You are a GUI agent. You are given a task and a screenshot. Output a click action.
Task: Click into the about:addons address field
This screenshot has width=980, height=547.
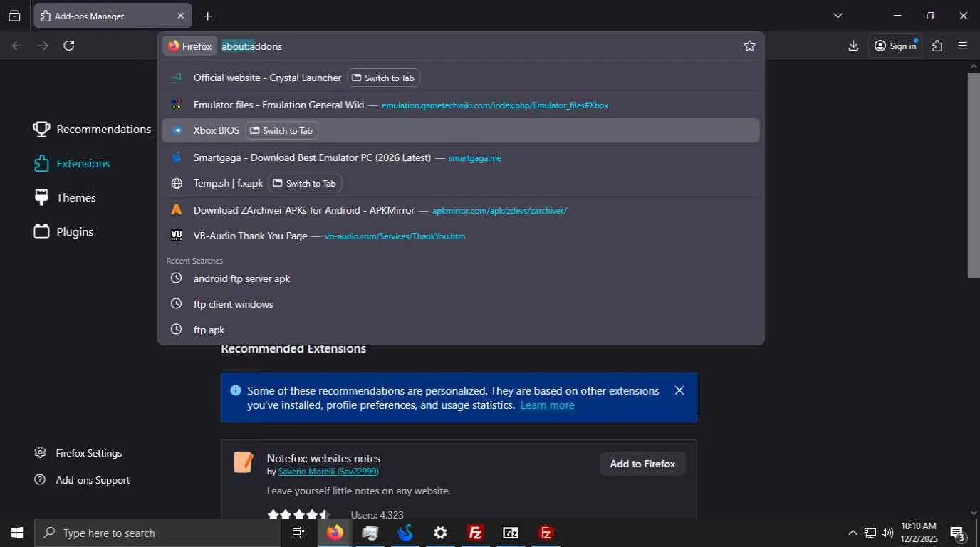[477, 46]
